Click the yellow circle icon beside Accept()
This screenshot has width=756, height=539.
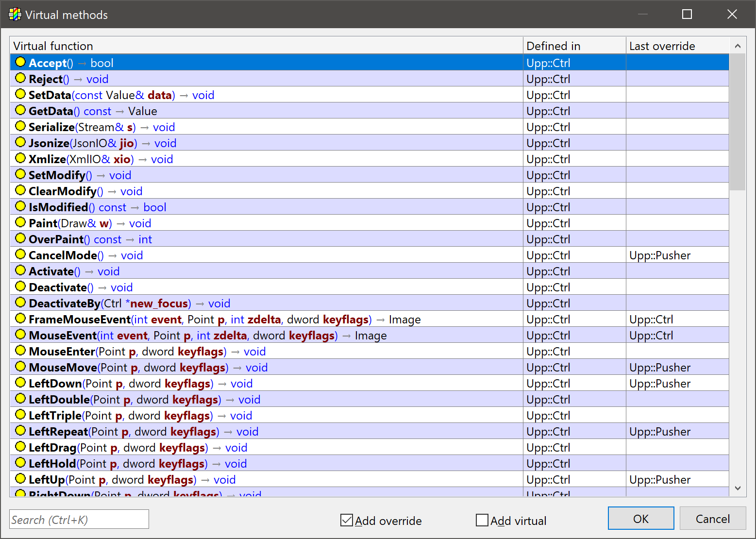pos(20,62)
